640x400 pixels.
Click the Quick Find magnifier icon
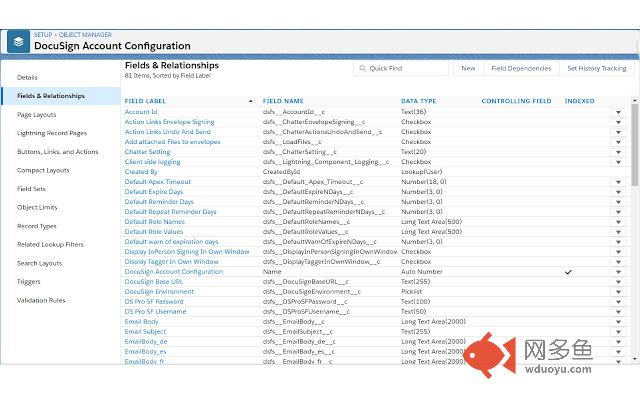point(362,68)
